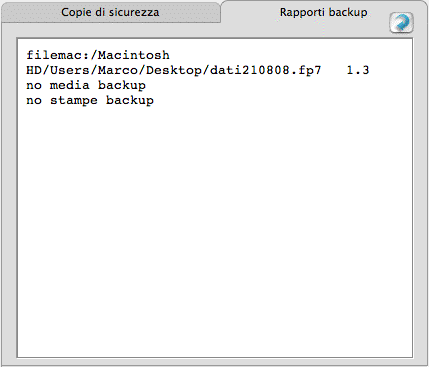Switch to the Copie di sicurezza tab
Image resolution: width=429 pixels, height=367 pixels.
pos(110,12)
